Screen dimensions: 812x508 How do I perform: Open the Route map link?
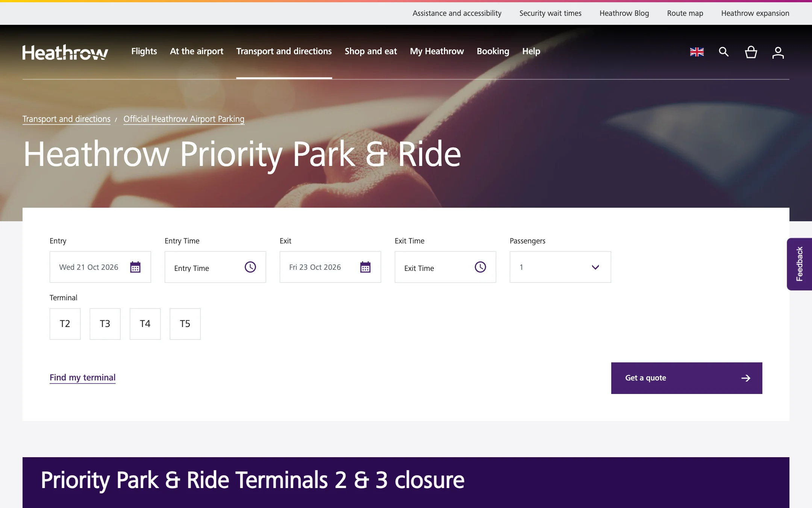(x=685, y=13)
